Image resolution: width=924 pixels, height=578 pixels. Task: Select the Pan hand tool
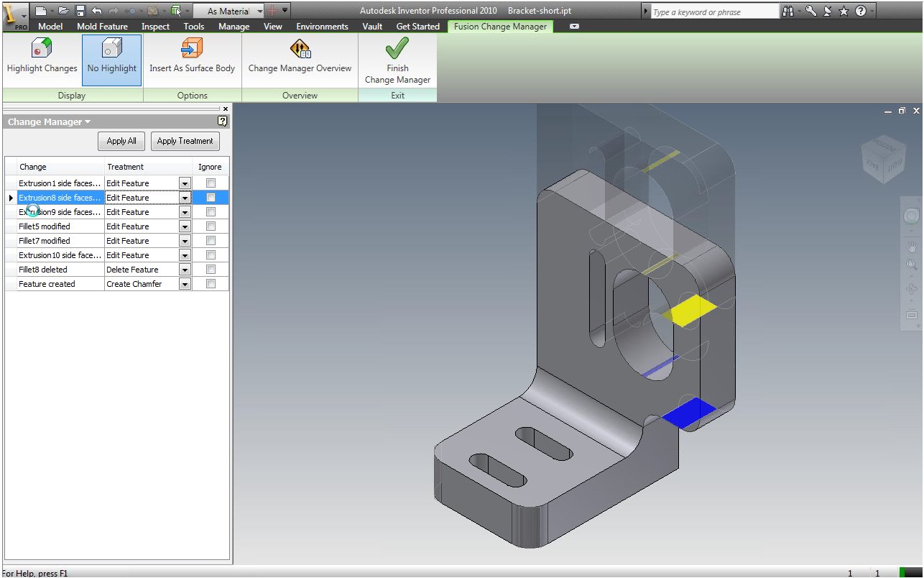[911, 247]
